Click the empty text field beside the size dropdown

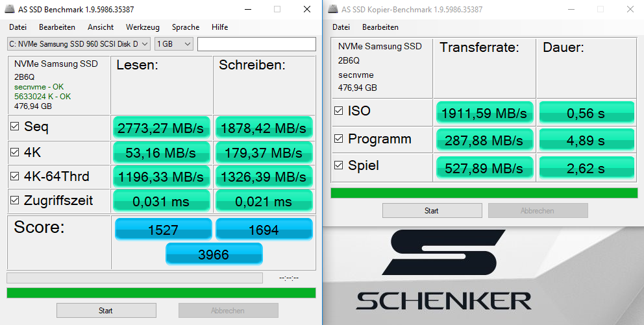point(256,44)
